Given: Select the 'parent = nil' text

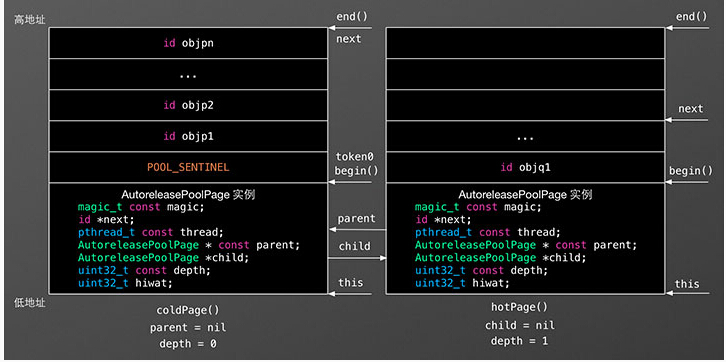Looking at the screenshot, I should pos(188,328).
